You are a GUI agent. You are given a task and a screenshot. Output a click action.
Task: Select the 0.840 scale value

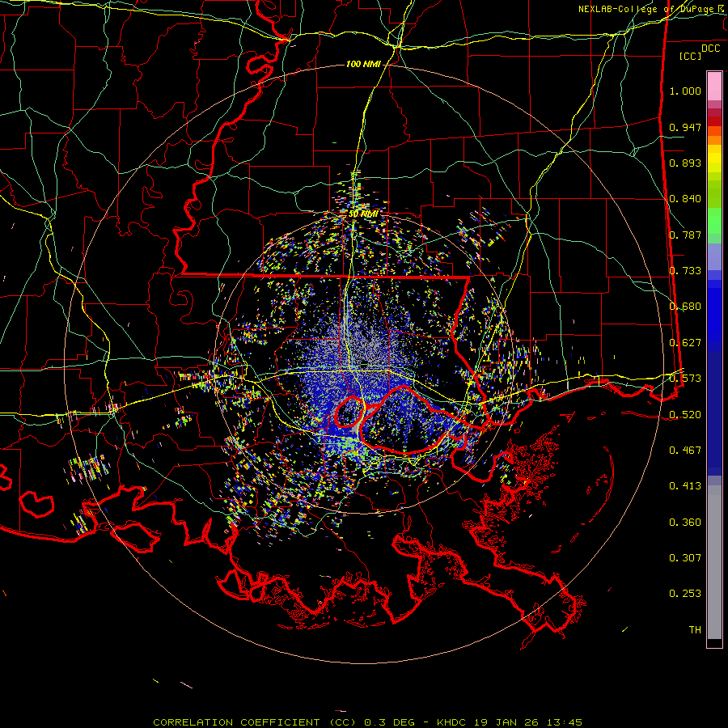685,199
